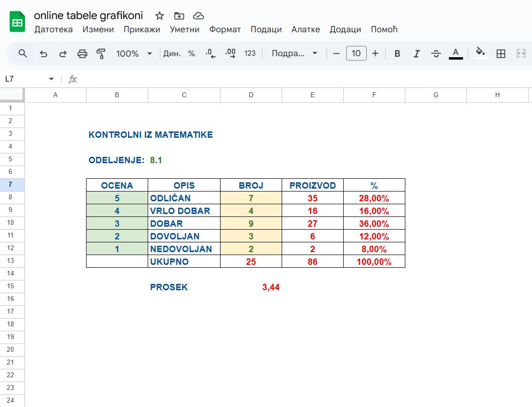Open the name box dropdown arrow
Viewport: 532px width, 407px height.
pos(51,79)
